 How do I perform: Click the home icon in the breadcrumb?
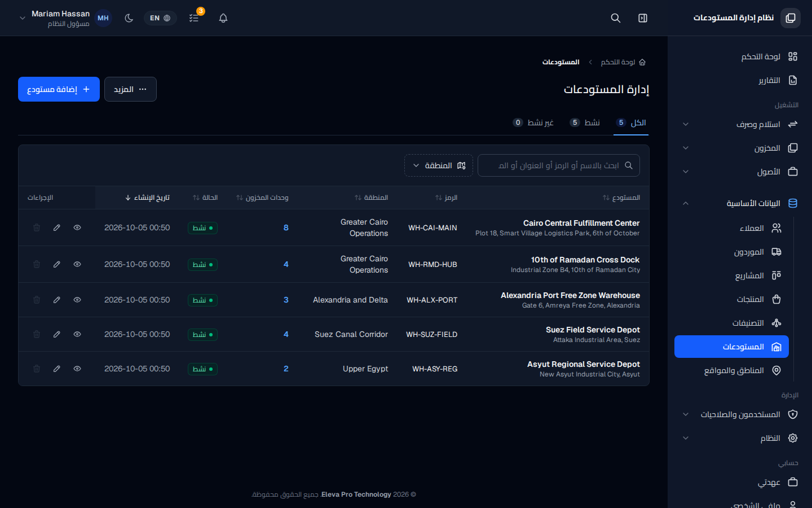tap(642, 62)
